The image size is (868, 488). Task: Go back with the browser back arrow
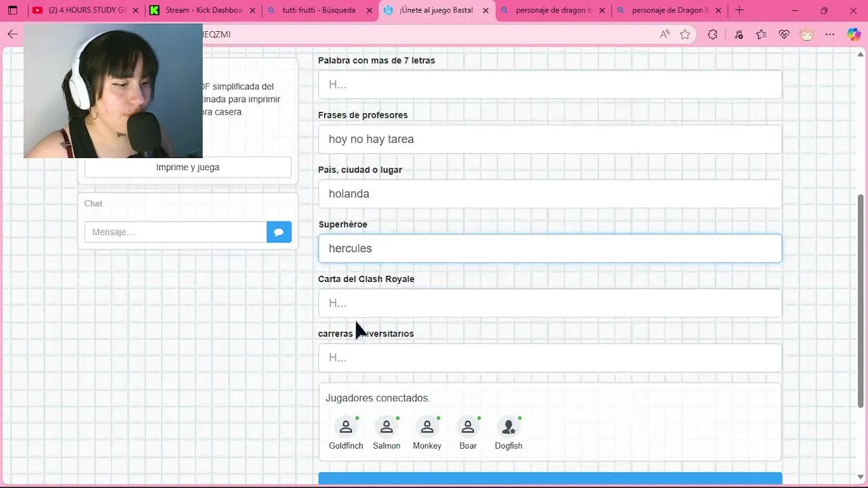(12, 35)
